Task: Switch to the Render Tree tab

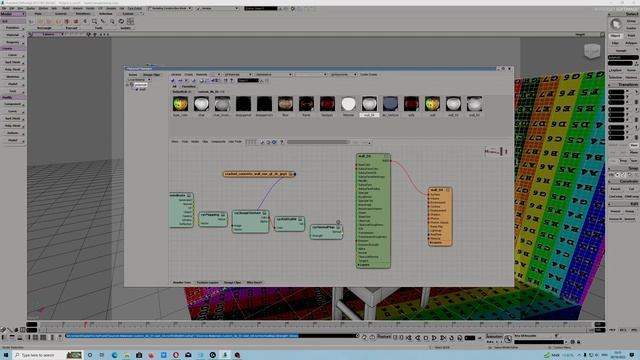Action: 182,282
